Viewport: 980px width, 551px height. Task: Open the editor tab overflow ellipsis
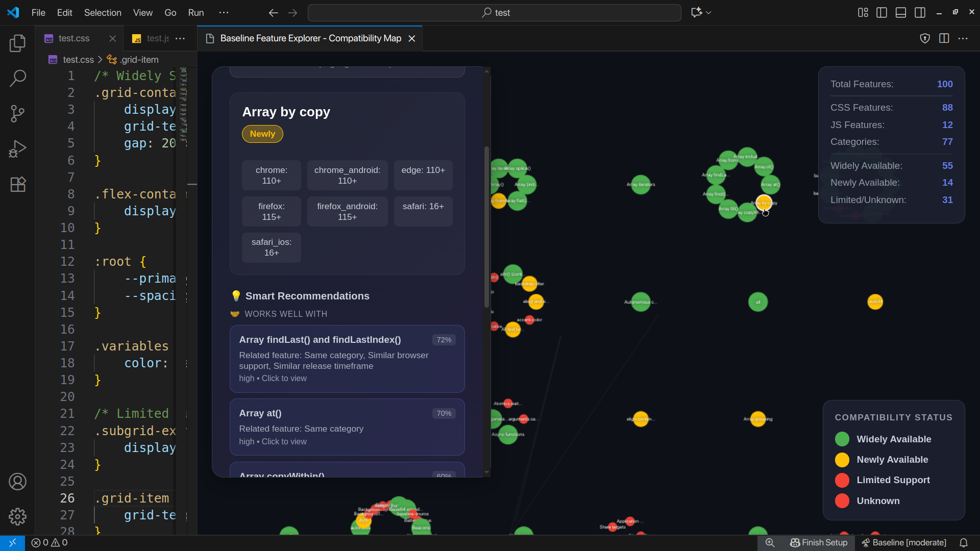[x=180, y=38]
